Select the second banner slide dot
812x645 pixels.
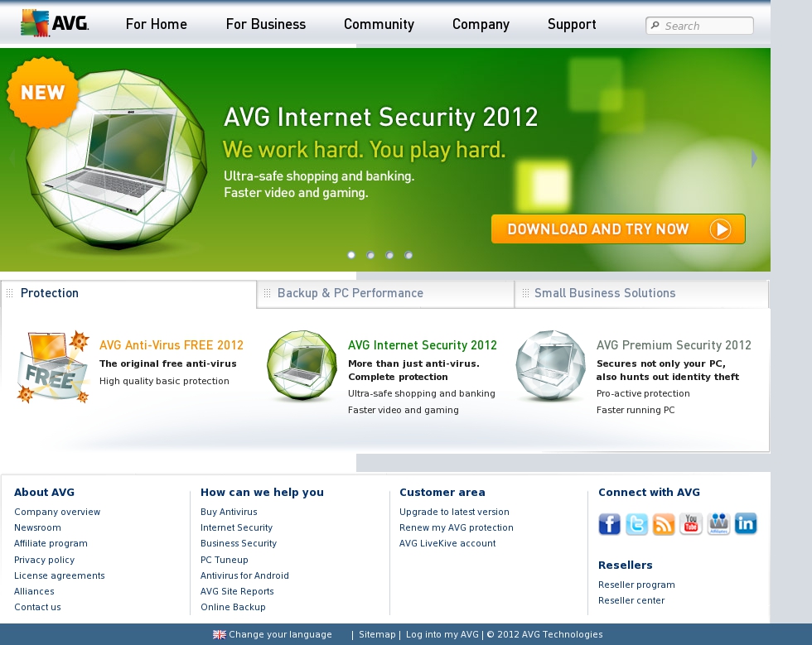(370, 255)
